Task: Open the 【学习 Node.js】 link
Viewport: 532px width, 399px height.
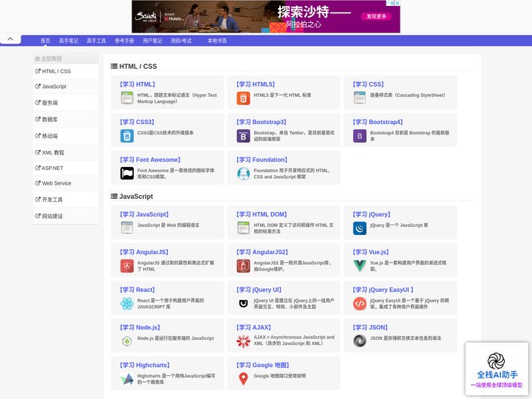Action: 140,327
